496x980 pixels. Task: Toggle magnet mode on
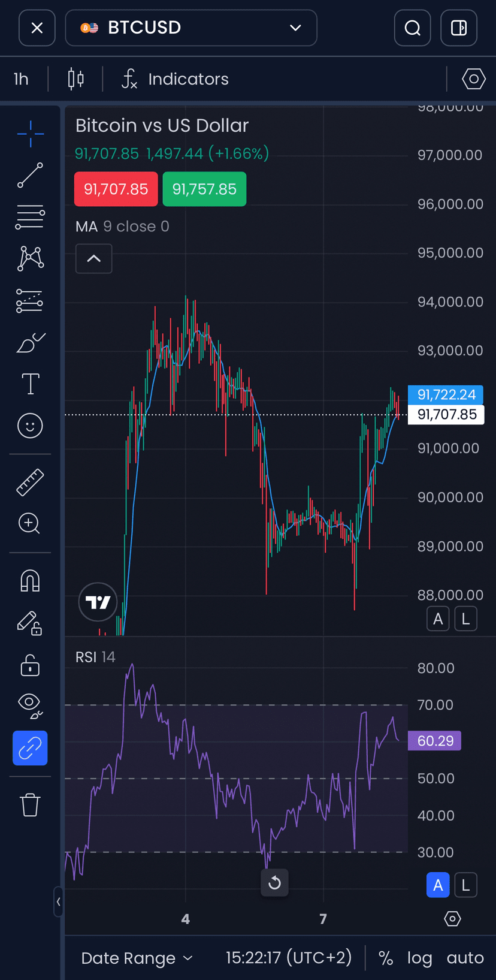pyautogui.click(x=30, y=580)
